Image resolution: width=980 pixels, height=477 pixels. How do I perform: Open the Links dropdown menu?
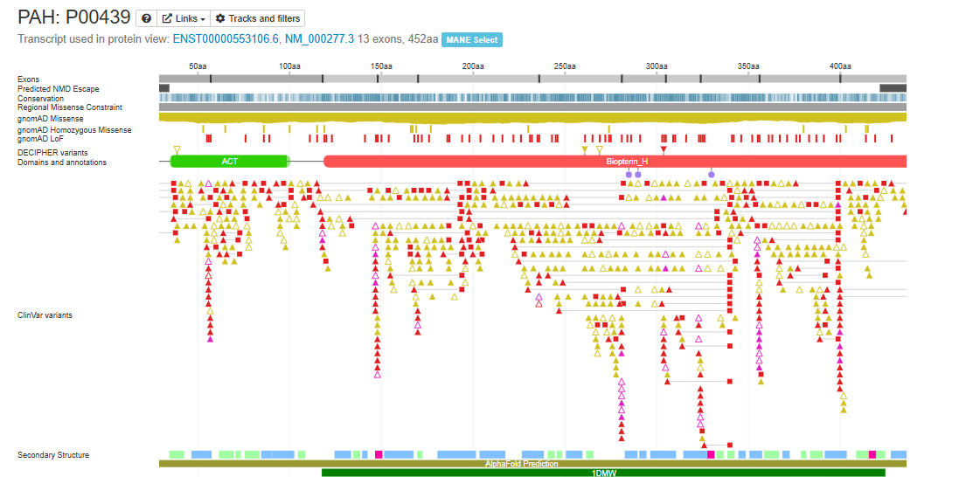tap(184, 18)
